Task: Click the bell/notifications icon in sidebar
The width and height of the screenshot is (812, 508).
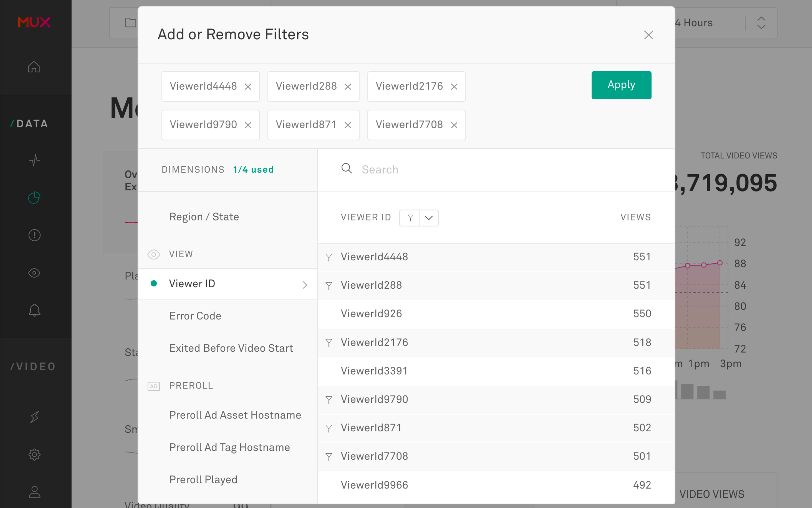Action: (x=34, y=310)
